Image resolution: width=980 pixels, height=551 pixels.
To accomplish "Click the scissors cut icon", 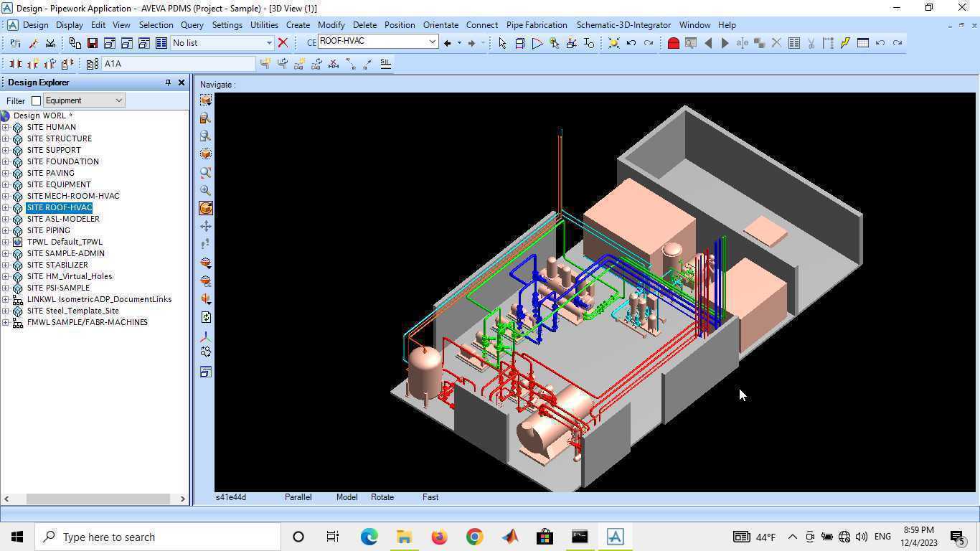I will click(x=811, y=43).
